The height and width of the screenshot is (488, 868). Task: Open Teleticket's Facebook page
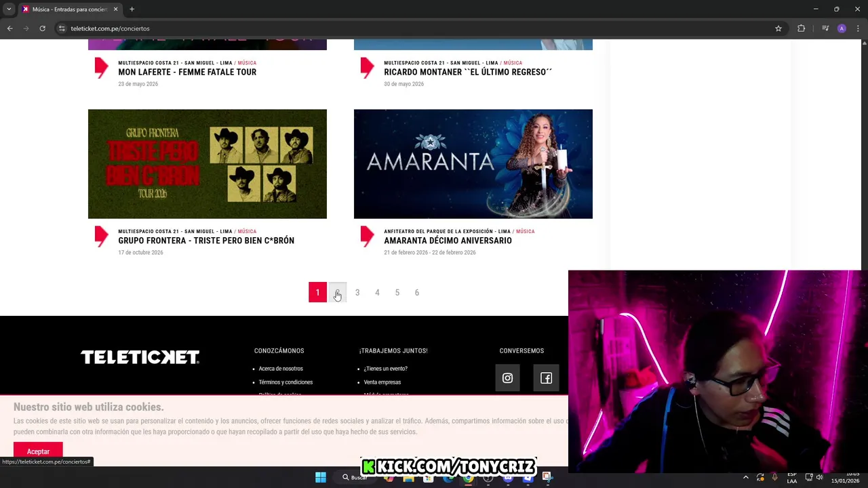(x=546, y=378)
